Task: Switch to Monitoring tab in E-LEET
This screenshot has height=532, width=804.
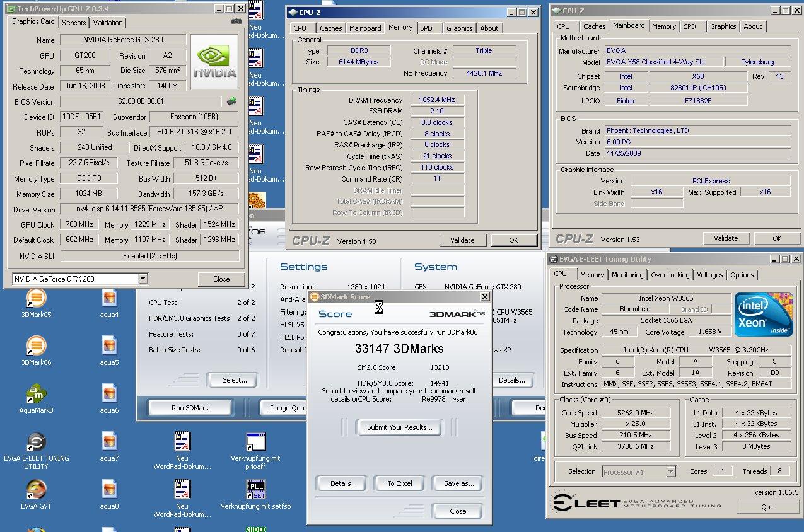Action: (627, 275)
